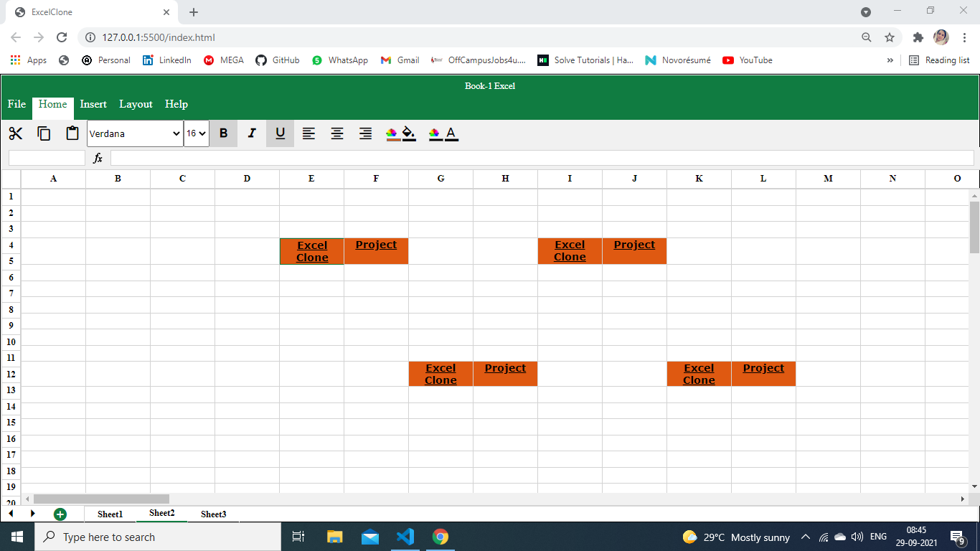Click the formula bar input
The width and height of the screenshot is (980, 551).
click(542, 158)
